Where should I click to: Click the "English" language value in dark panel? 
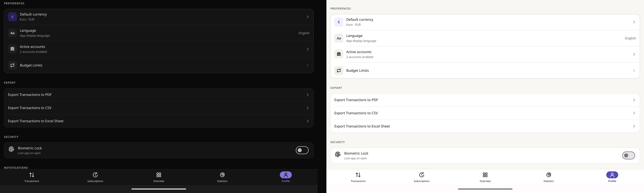304,33
